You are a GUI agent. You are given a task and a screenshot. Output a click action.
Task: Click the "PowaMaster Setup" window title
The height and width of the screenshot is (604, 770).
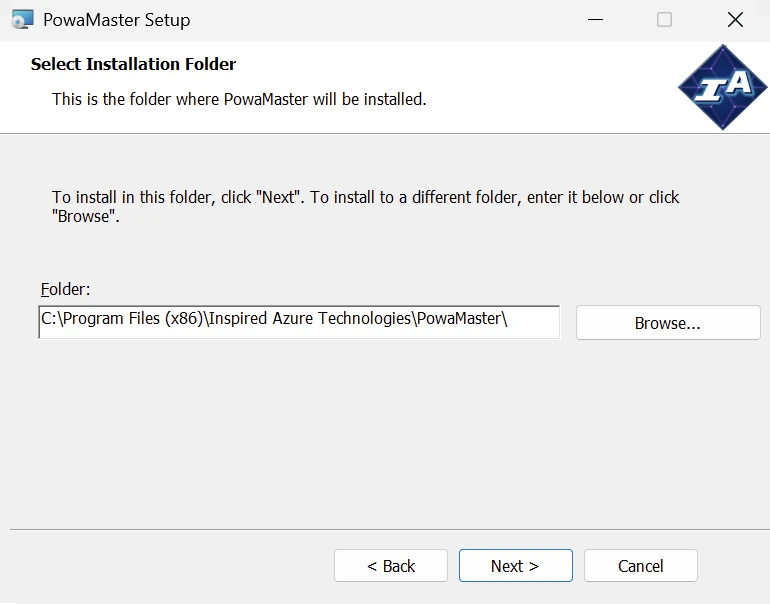tap(116, 20)
